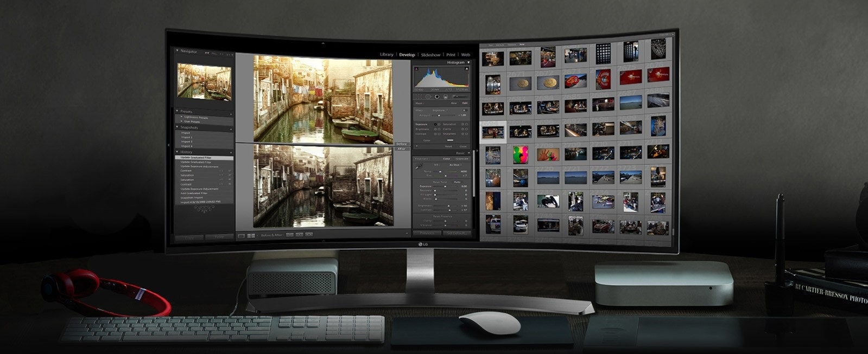Adjust the Exposure slider in Basic panel
This screenshot has width=868, height=354.
click(x=445, y=186)
